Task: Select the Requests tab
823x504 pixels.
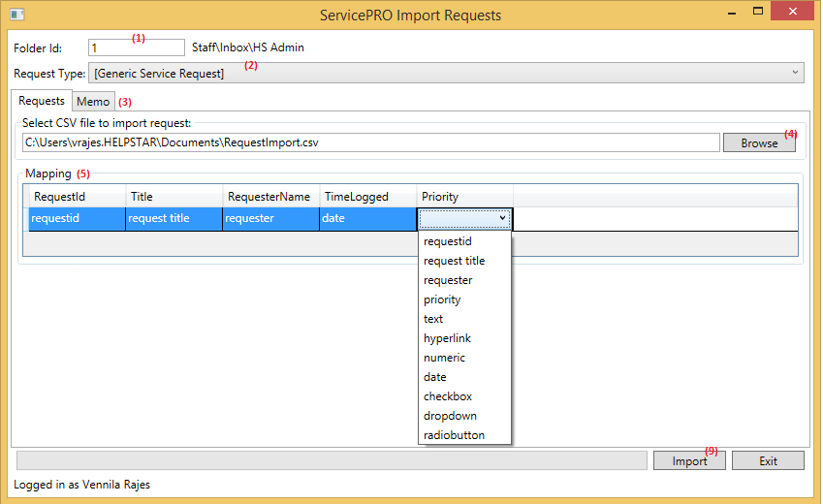Action: point(42,101)
